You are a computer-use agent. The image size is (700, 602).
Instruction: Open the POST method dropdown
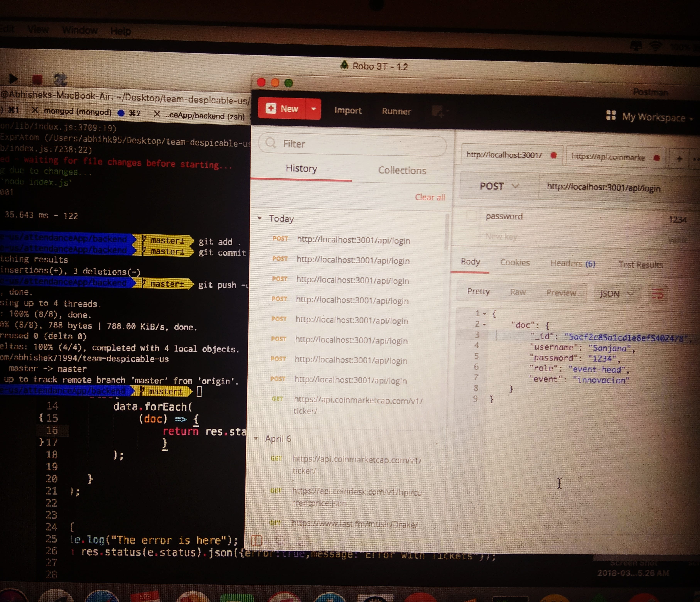[x=499, y=186]
